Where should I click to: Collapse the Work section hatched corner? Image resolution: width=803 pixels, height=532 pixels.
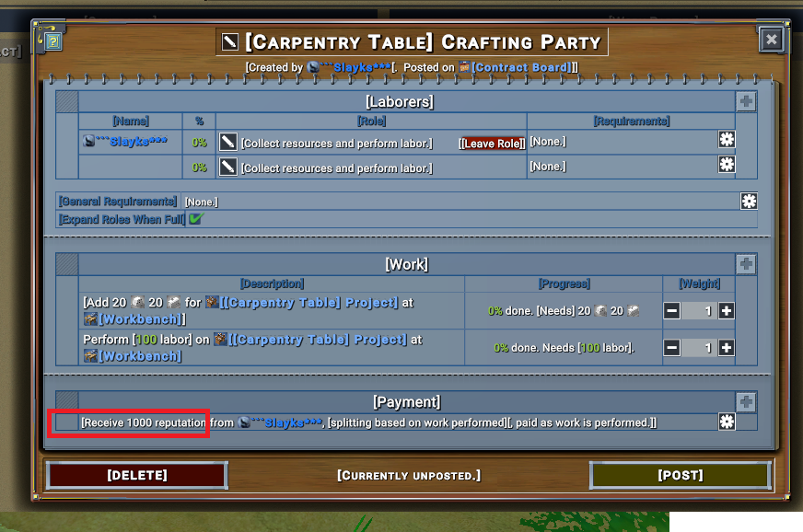(x=66, y=264)
